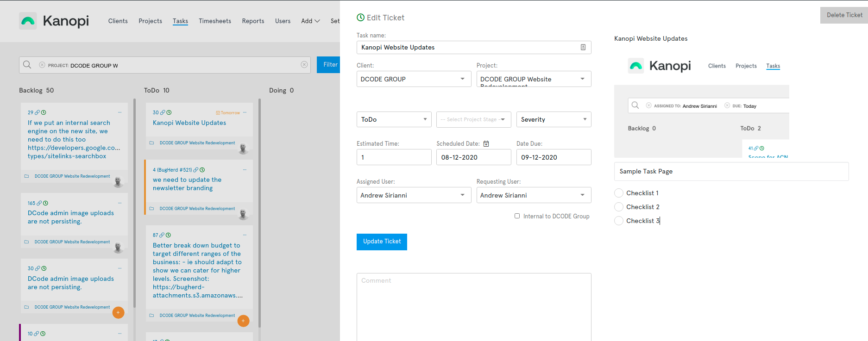Open the Select Project Stage dropdown
868x341 pixels.
(474, 119)
